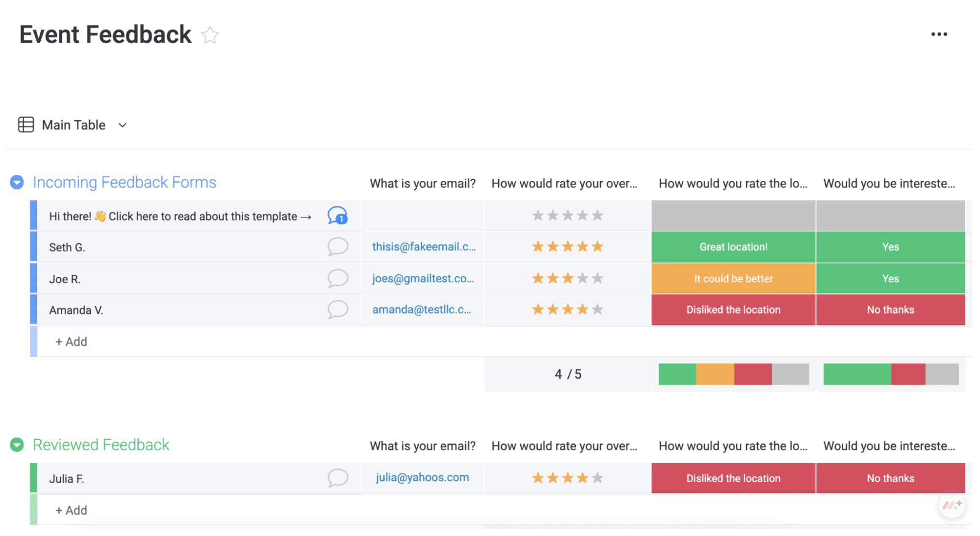Select julia@yahoos.com email link

point(423,477)
